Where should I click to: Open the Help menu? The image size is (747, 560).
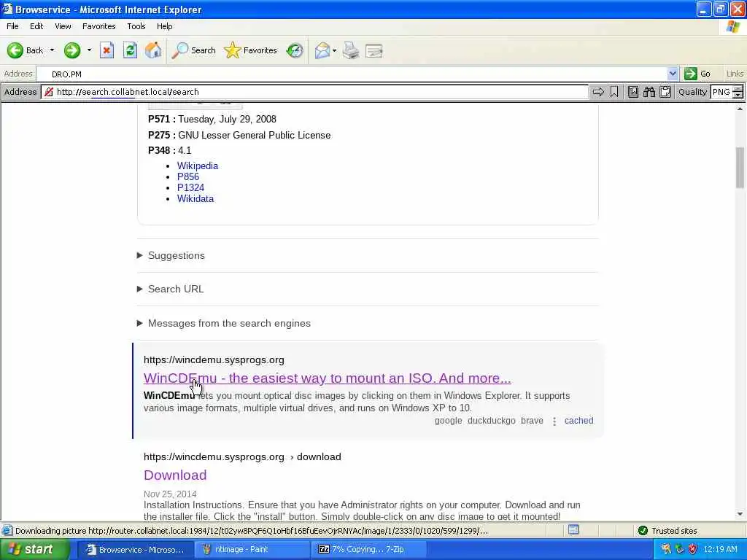click(164, 26)
